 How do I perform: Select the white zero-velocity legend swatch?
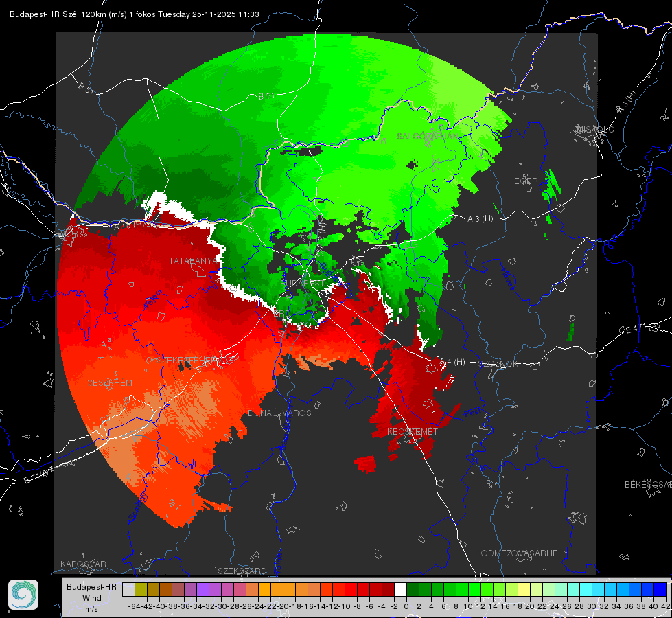(400, 589)
